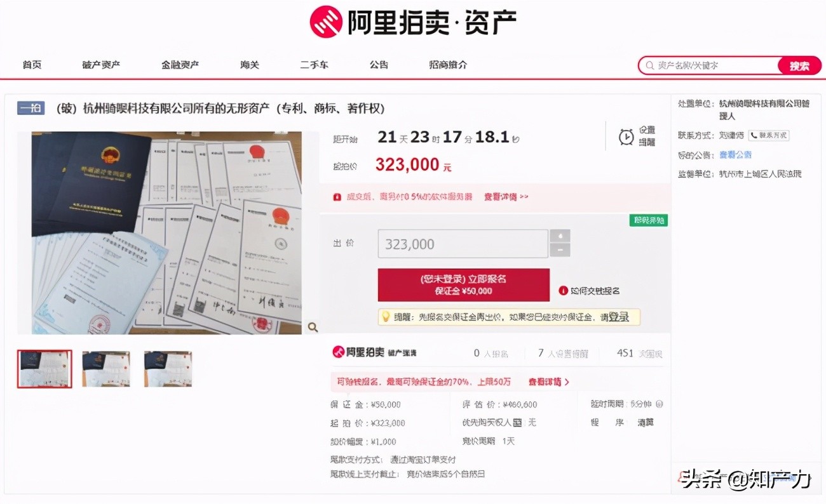Screen dimensions: 826x504
Task: Click the red register-now button with 50,000 deposit
Action: (463, 284)
